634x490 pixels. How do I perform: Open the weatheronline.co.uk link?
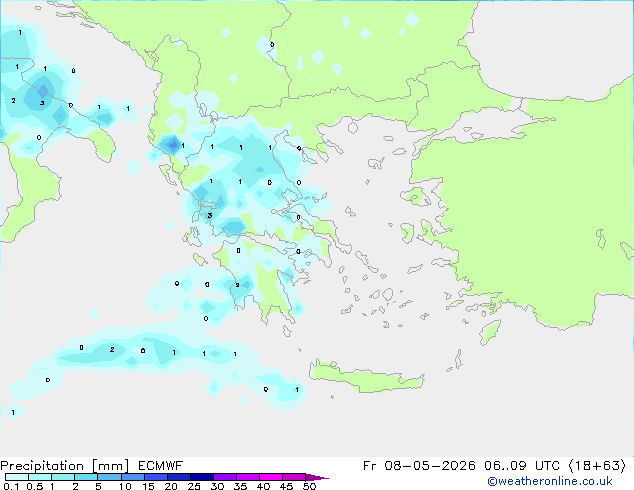point(550,481)
